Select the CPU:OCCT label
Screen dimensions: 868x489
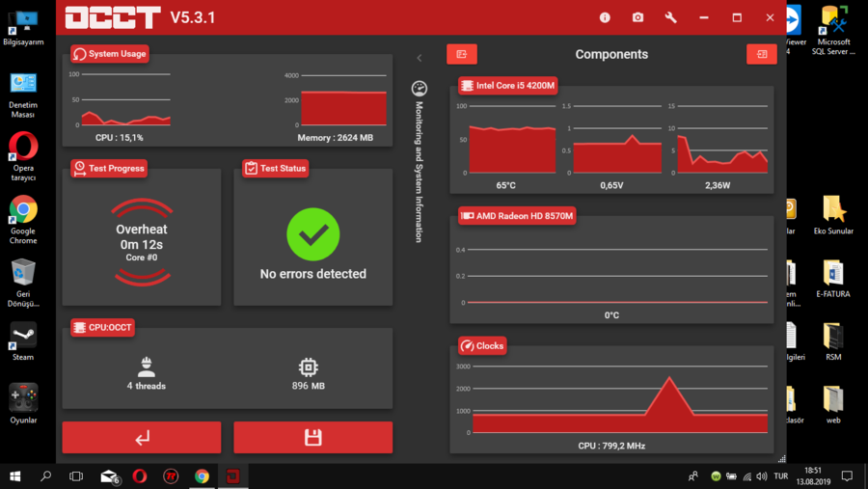point(102,327)
